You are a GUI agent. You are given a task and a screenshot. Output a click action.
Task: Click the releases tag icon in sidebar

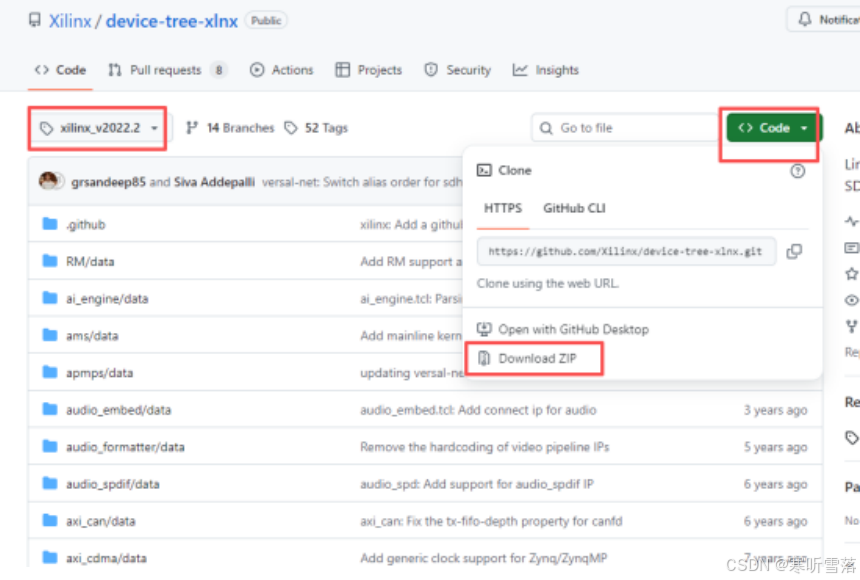[x=852, y=438]
